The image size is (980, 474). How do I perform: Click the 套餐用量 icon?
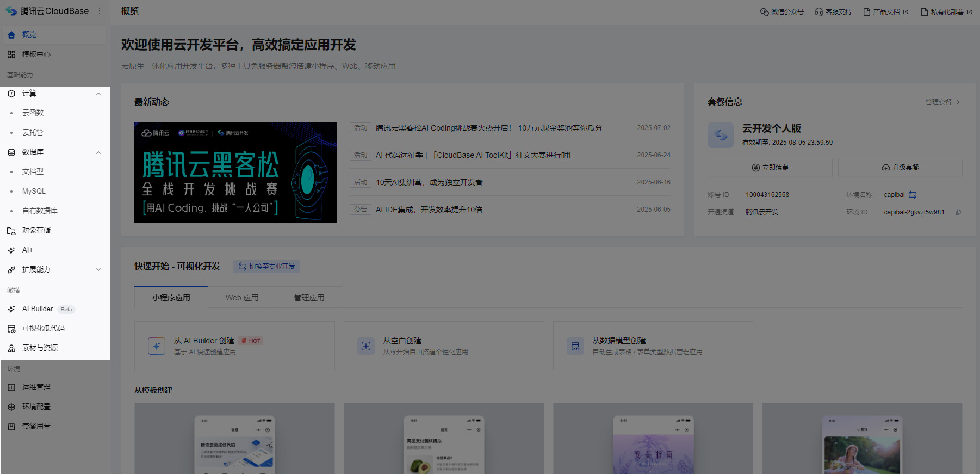point(11,426)
